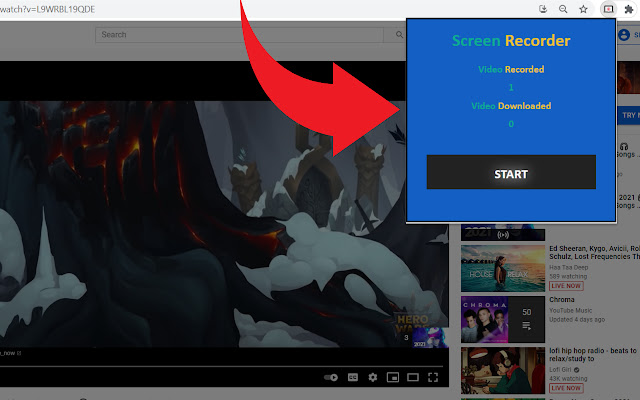Click the Screen Recorder popup title
The image size is (640, 400).
coord(511,40)
